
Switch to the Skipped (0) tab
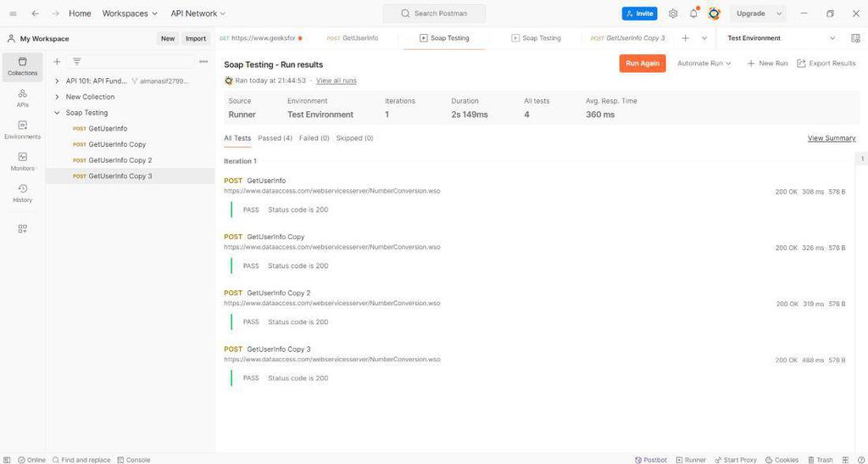coord(355,138)
